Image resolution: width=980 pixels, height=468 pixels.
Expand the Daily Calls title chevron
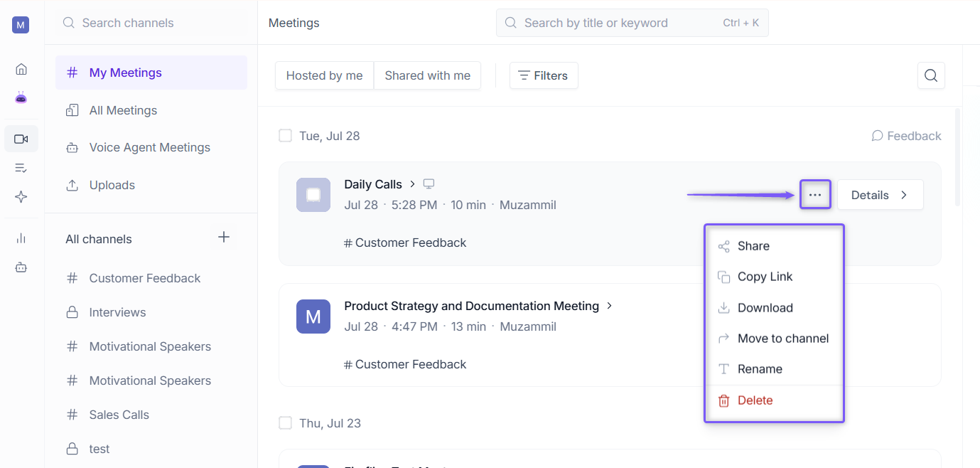(412, 184)
